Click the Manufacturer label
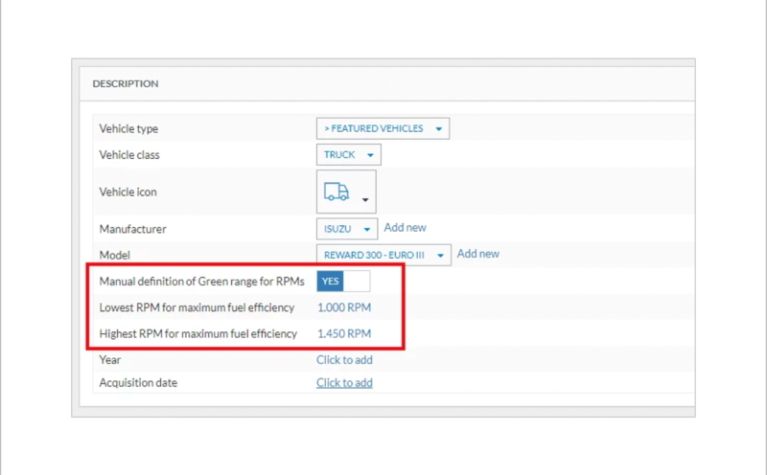 click(133, 229)
